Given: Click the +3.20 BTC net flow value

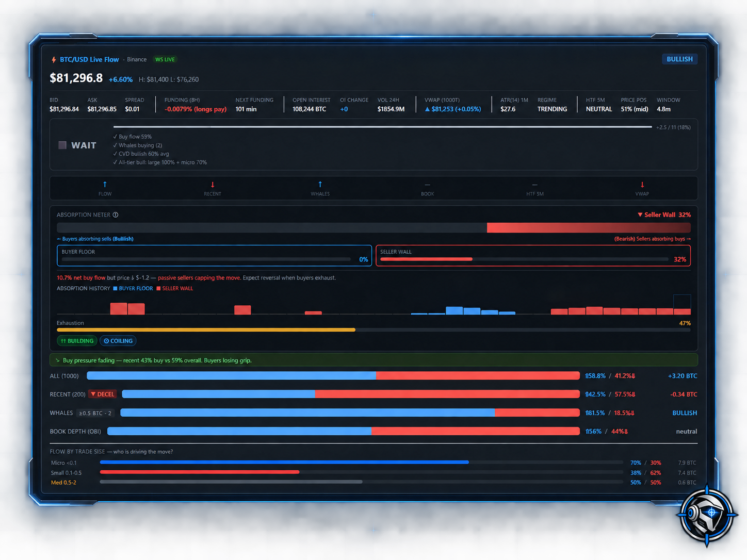Looking at the screenshot, I should click(x=682, y=376).
